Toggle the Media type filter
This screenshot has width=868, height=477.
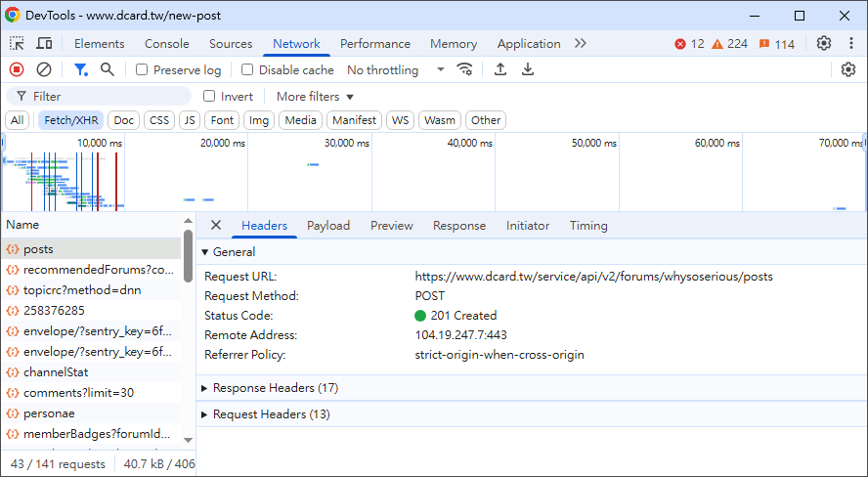(x=301, y=120)
